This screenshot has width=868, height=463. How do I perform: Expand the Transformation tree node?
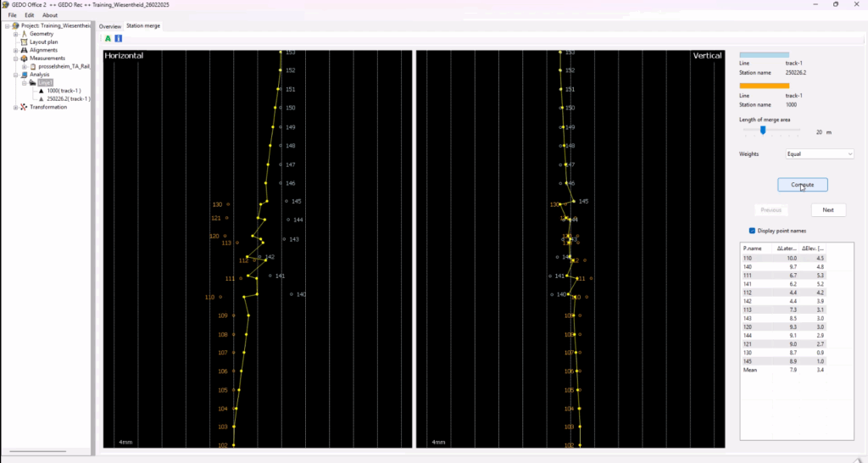pos(15,108)
